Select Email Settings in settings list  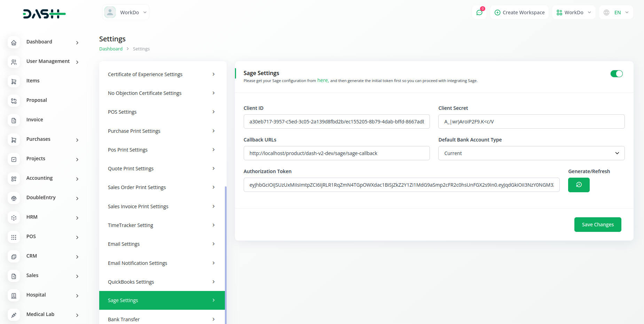pyautogui.click(x=162, y=244)
